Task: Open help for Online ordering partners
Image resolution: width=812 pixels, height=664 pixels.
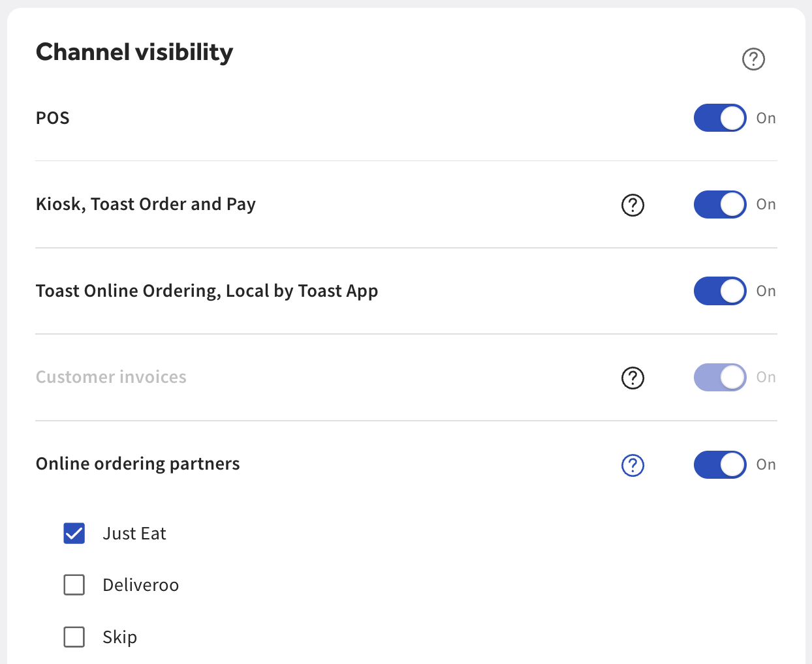Action: pyautogui.click(x=632, y=465)
